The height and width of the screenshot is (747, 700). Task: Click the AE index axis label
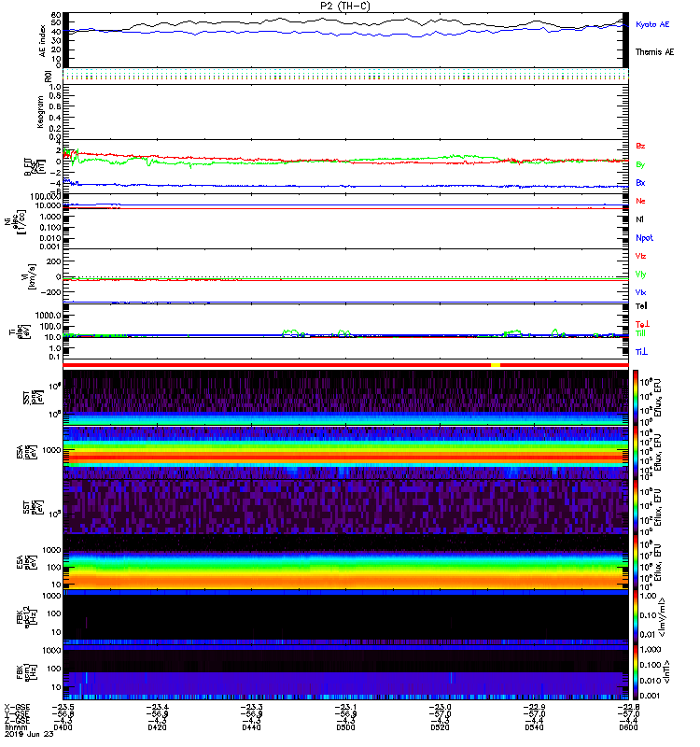42,40
